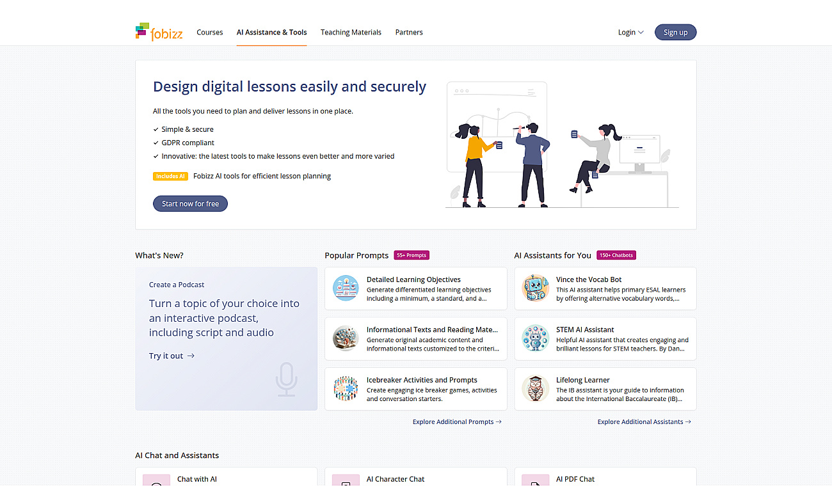The image size is (832, 504).
Task: Open the AI Character Chat title
Action: point(396,479)
